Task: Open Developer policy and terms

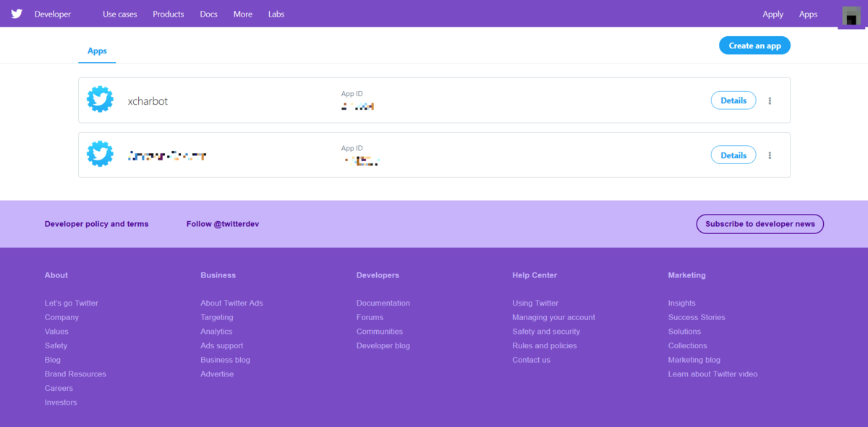Action: (97, 224)
